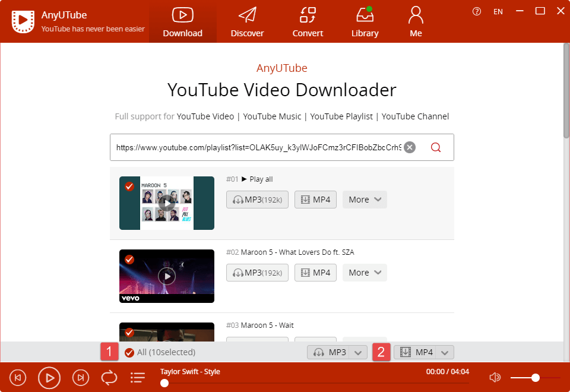Click the YouTube Playlist text link
The width and height of the screenshot is (570, 392).
[x=341, y=117]
